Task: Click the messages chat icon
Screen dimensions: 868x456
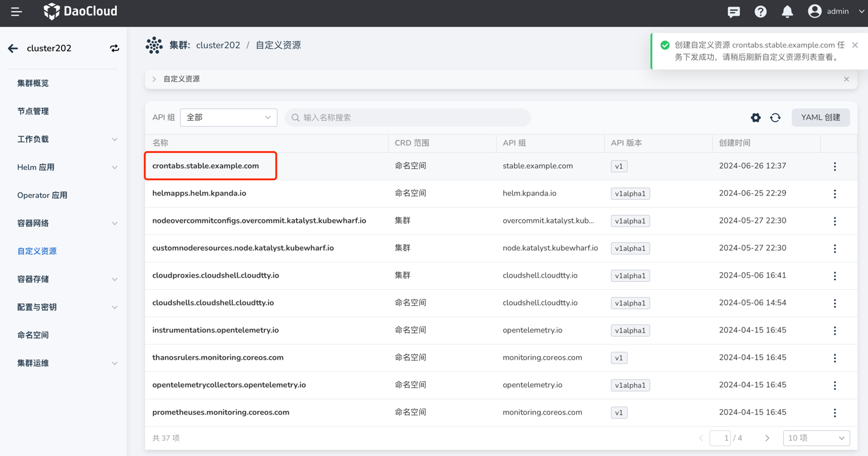Action: tap(733, 12)
